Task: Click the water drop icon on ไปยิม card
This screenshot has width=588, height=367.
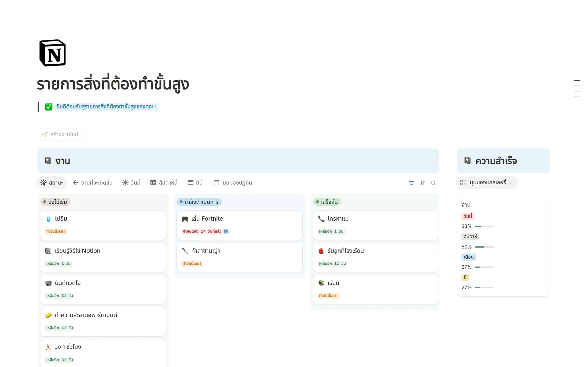Action: tap(48, 219)
